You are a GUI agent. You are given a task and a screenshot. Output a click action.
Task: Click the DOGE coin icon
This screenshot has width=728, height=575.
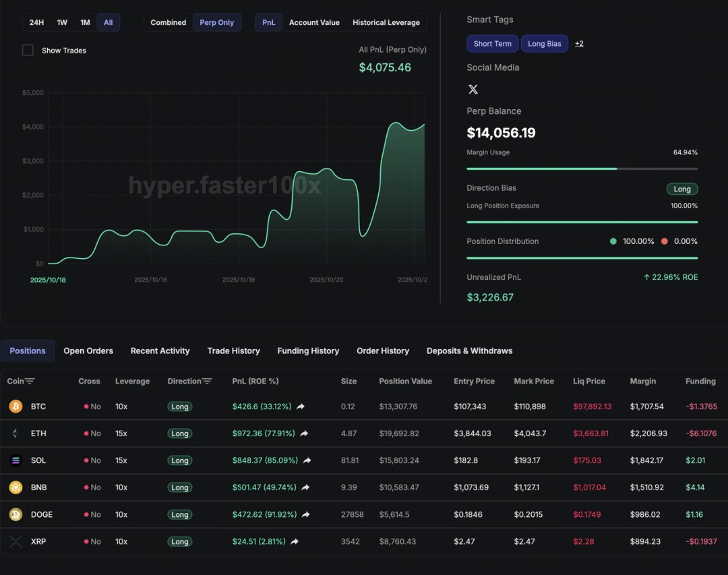(16, 514)
